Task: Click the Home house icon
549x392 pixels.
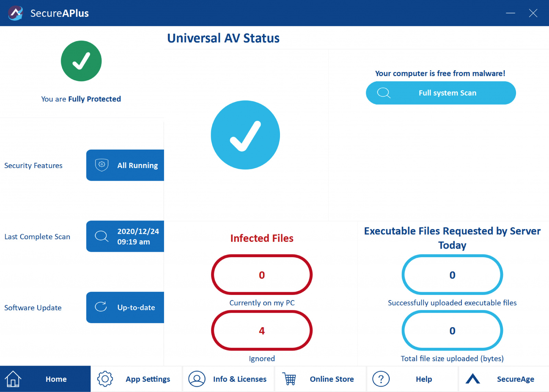Action: tap(13, 379)
